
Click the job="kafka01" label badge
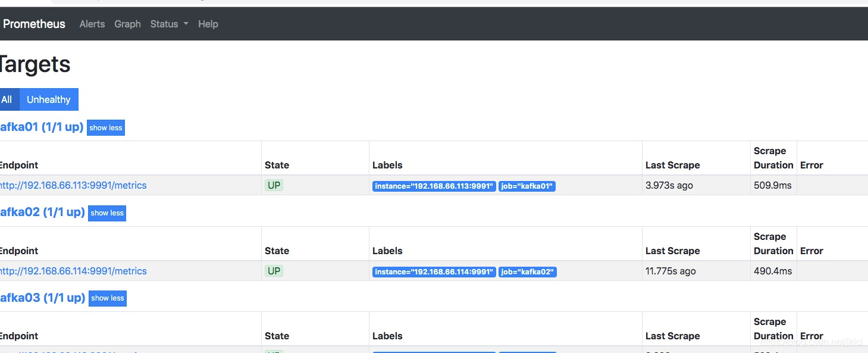click(527, 186)
